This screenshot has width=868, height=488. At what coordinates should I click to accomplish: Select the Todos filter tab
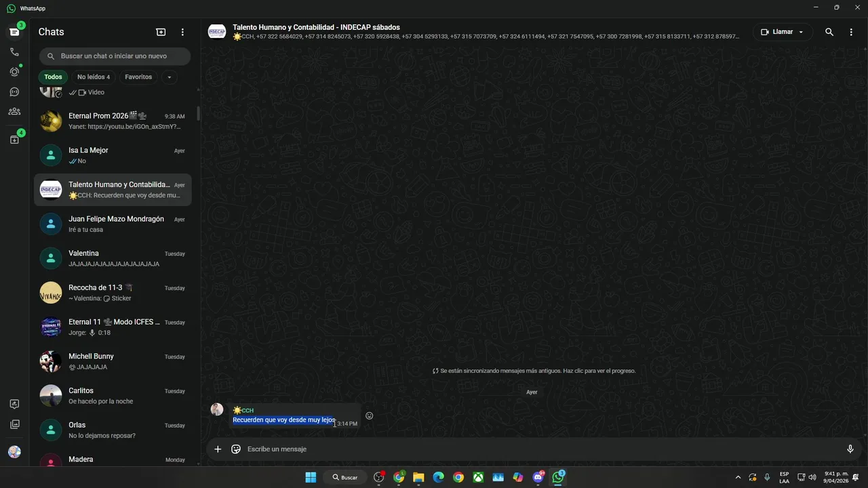pyautogui.click(x=53, y=77)
